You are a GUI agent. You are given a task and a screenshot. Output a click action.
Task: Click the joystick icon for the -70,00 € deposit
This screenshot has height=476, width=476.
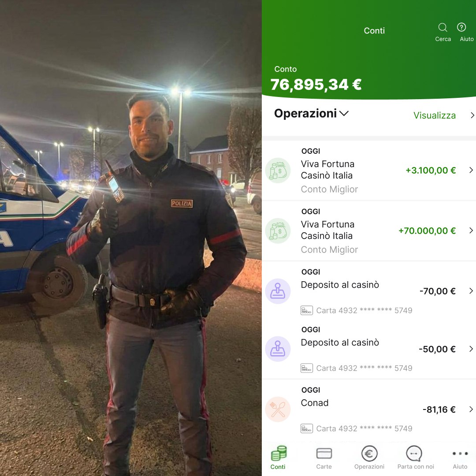(x=278, y=291)
